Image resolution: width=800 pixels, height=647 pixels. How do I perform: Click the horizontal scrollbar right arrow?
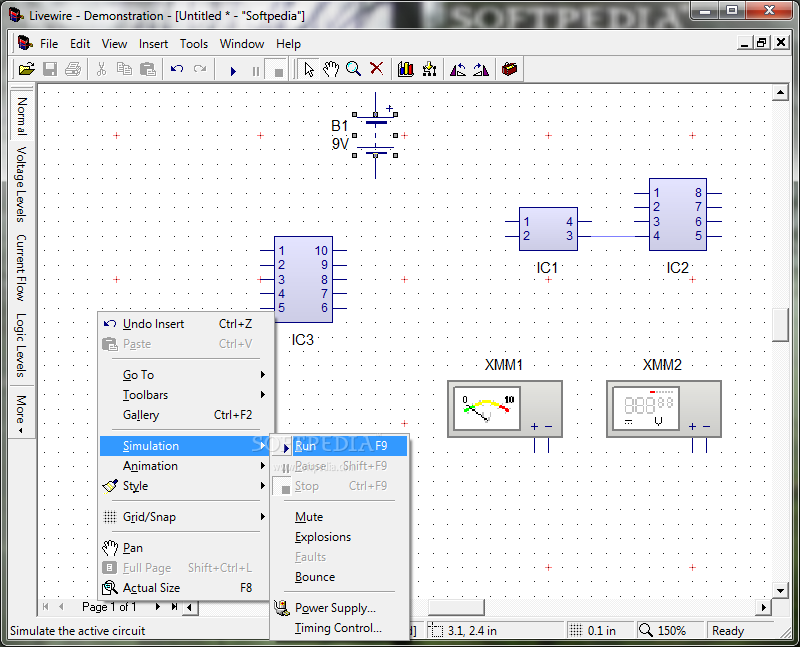[763, 607]
